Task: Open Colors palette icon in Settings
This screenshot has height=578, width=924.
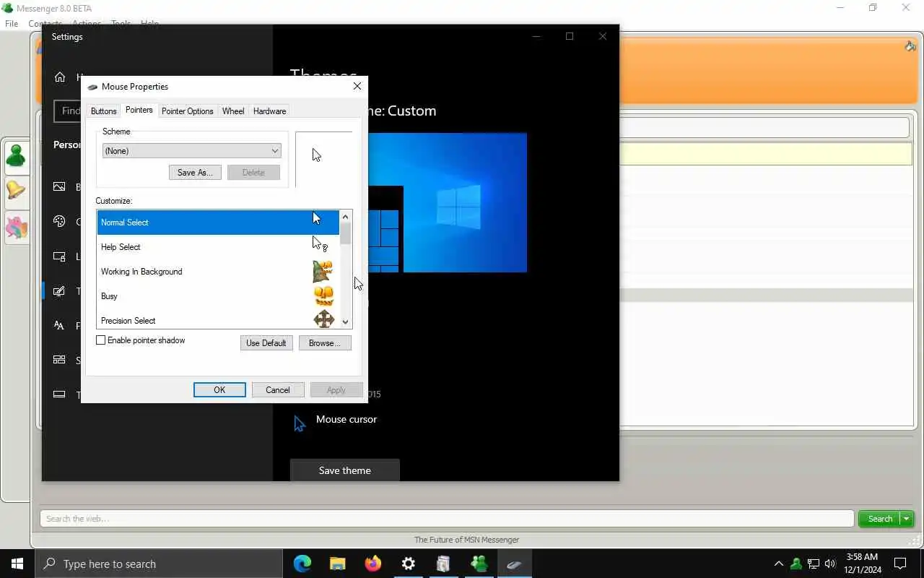Action: click(60, 222)
